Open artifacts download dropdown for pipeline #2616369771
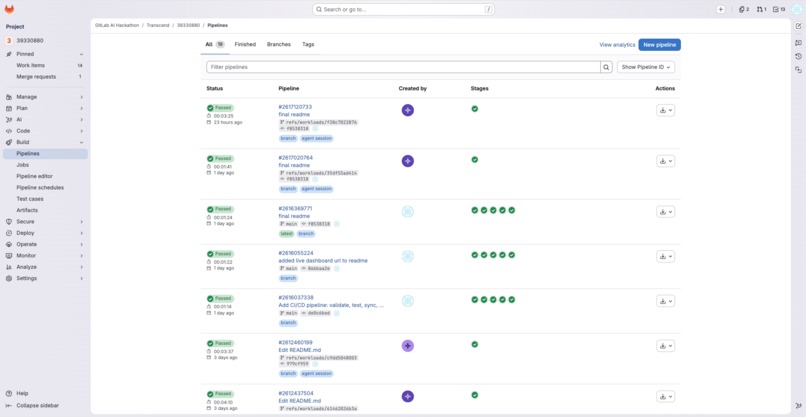Screen dimensions: 806x417 pyautogui.click(x=665, y=211)
